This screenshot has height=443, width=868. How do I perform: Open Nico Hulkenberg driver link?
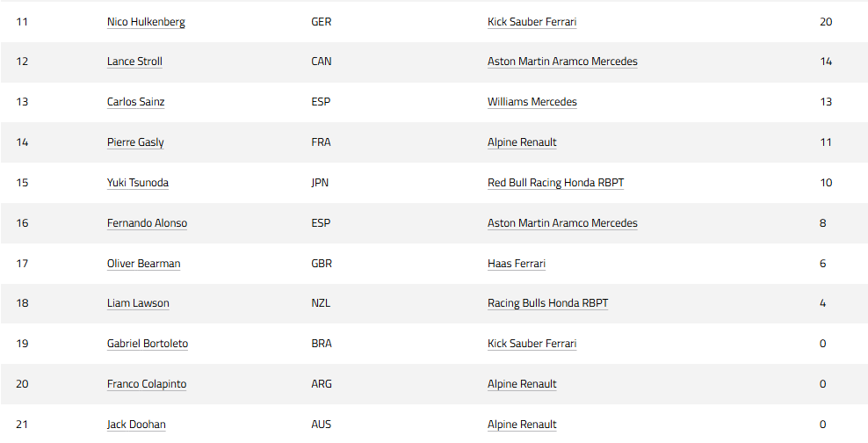pyautogui.click(x=146, y=22)
